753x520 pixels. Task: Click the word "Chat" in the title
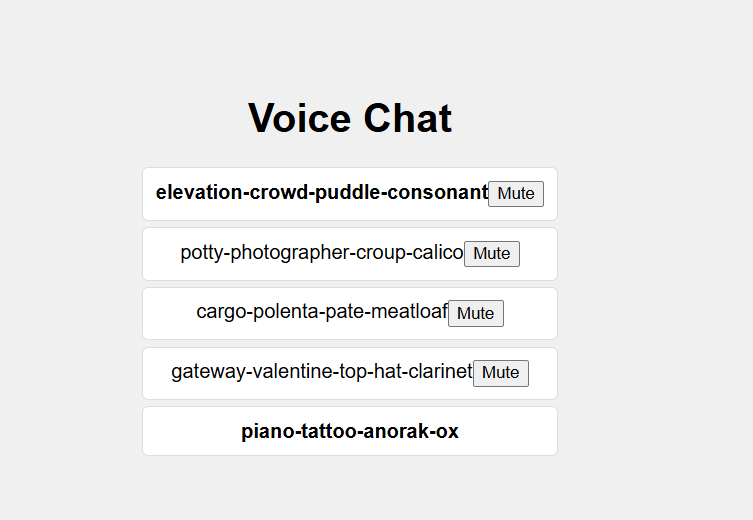tap(407, 118)
